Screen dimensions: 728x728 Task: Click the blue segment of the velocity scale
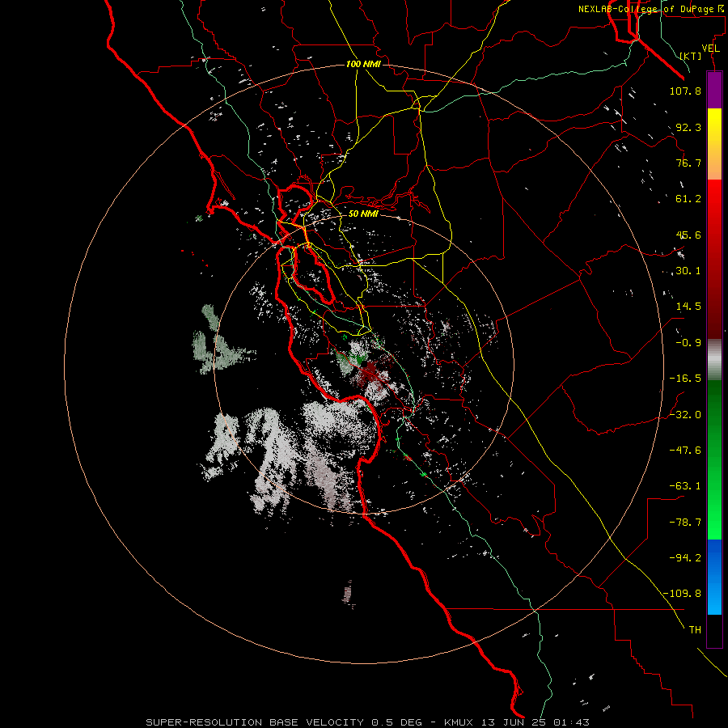pos(714,577)
